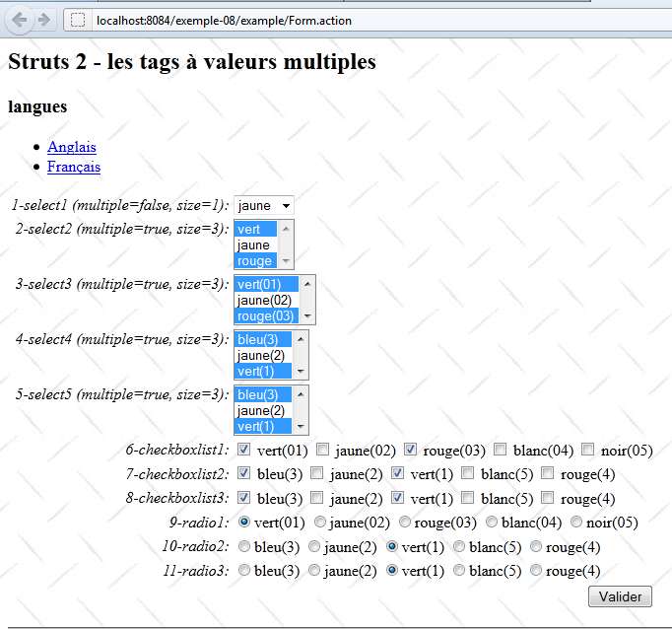Expand the select1 jaune dropdown
The height and width of the screenshot is (629, 672).
tap(264, 205)
